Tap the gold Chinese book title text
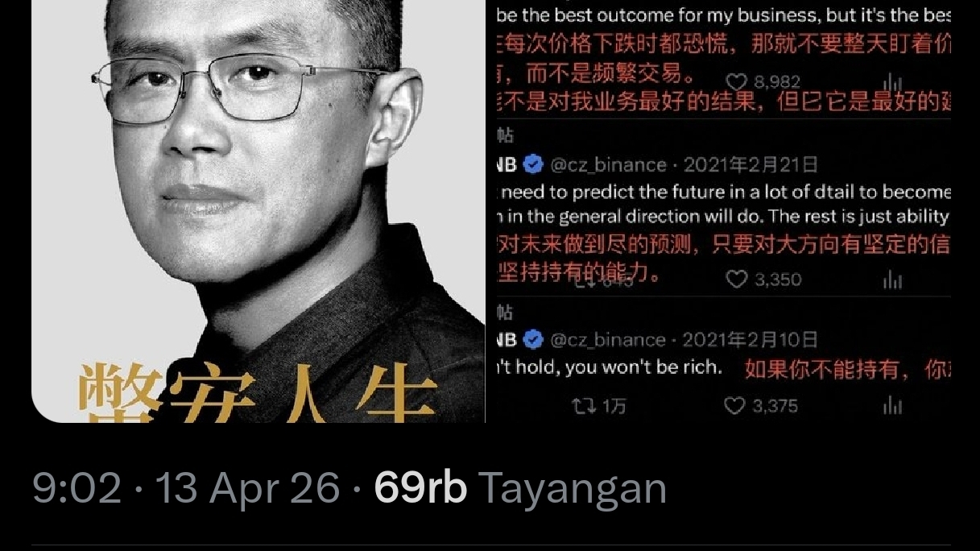This screenshot has height=551, width=980. click(x=258, y=395)
